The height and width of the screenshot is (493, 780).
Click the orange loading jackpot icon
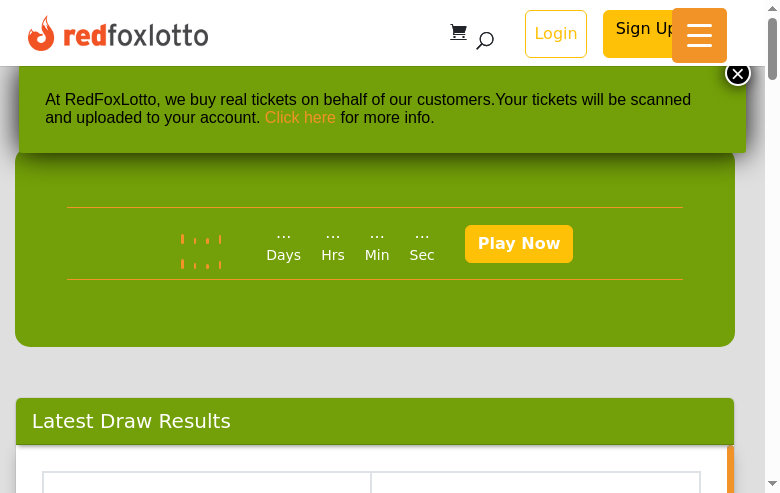(201, 252)
